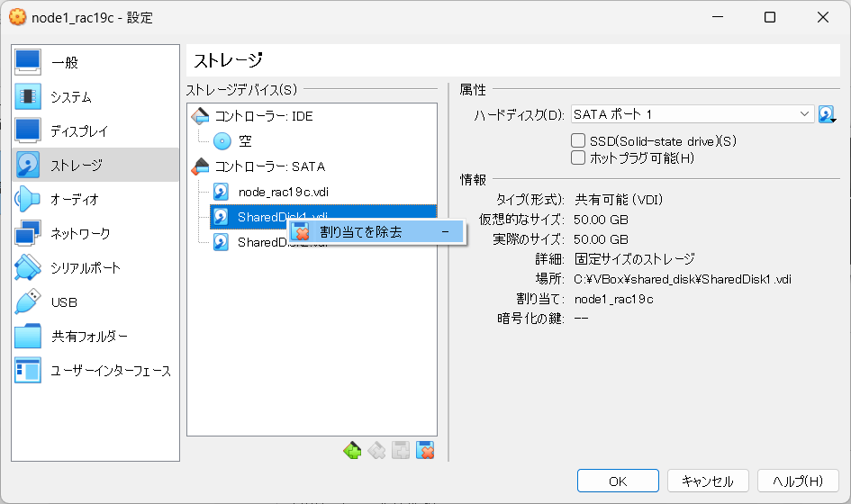Click the キャンセル button
The image size is (851, 504).
pyautogui.click(x=708, y=481)
